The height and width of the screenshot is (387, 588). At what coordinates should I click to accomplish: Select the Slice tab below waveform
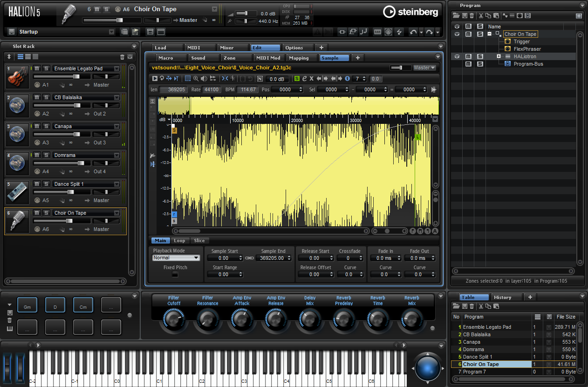pyautogui.click(x=199, y=241)
